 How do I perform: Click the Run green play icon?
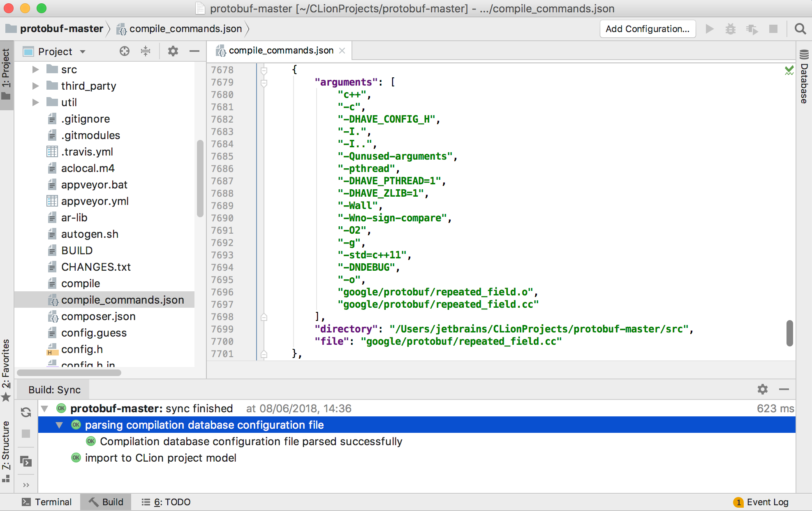[x=710, y=29]
